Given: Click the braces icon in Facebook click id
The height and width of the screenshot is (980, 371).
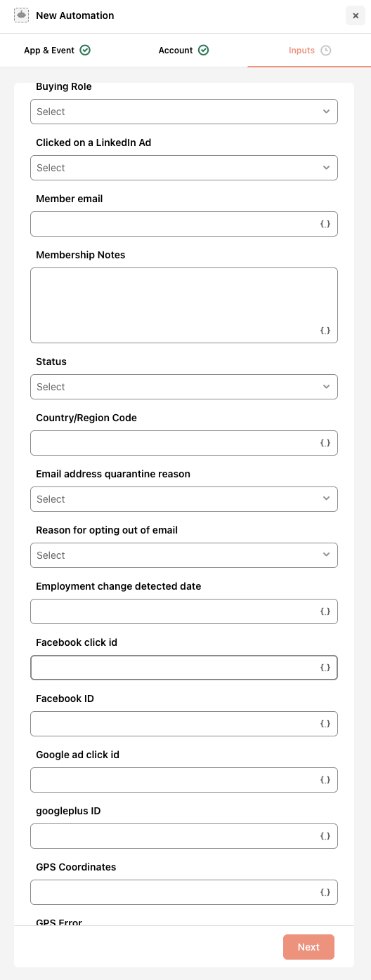Looking at the screenshot, I should pyautogui.click(x=325, y=668).
